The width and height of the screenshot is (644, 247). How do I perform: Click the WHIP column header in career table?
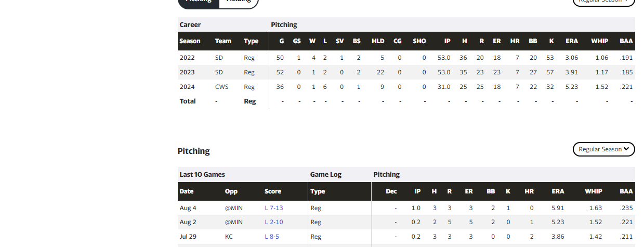tap(599, 41)
